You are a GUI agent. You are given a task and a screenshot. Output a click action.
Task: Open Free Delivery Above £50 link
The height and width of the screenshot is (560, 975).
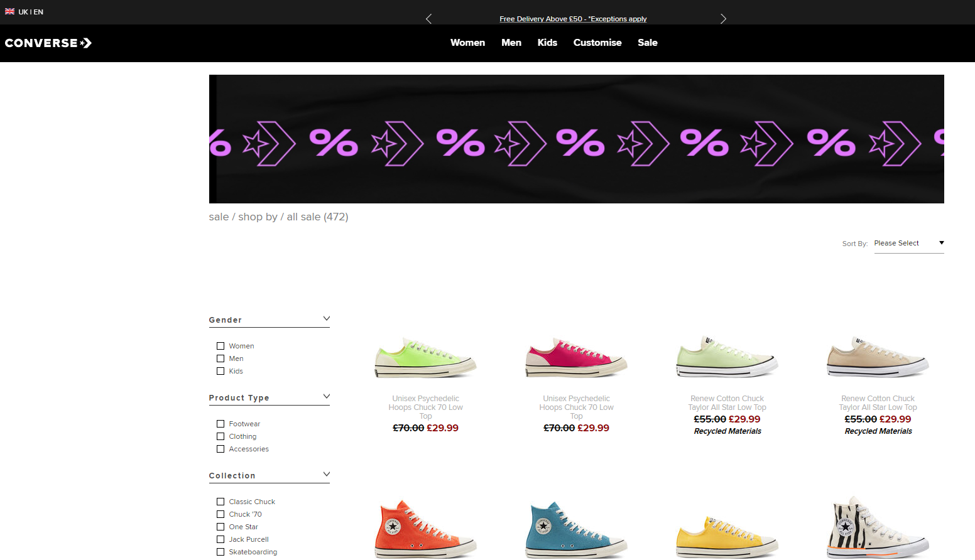tap(573, 19)
